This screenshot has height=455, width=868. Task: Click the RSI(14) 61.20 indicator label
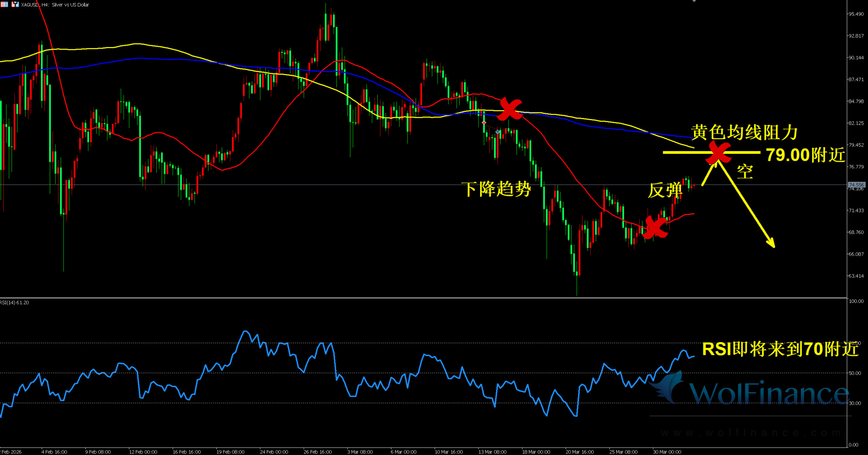point(14,303)
